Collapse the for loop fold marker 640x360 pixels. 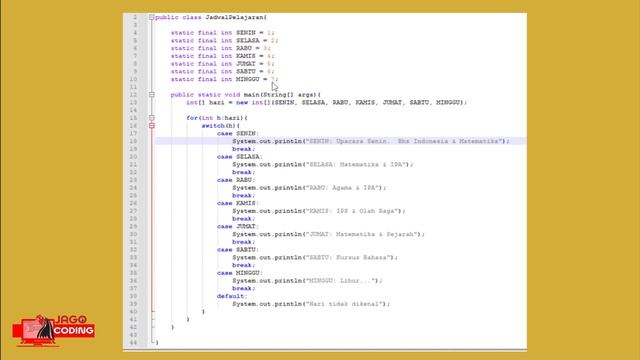point(151,118)
